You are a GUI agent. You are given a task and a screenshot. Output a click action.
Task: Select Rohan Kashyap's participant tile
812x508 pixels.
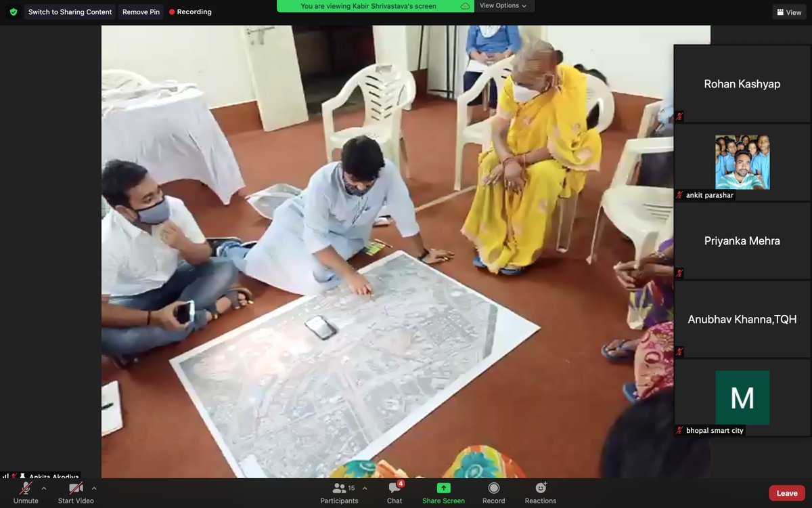pyautogui.click(x=742, y=84)
